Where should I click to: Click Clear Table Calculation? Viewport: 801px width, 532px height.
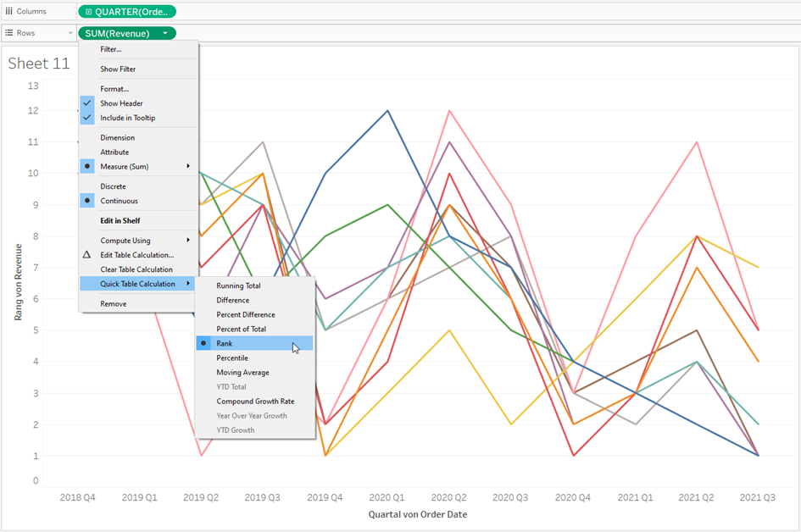pos(138,269)
